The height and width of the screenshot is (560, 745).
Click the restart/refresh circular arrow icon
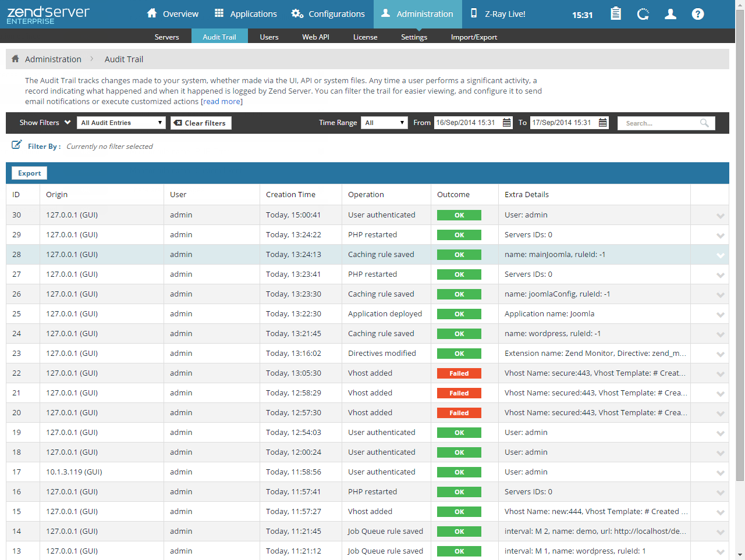tap(643, 14)
